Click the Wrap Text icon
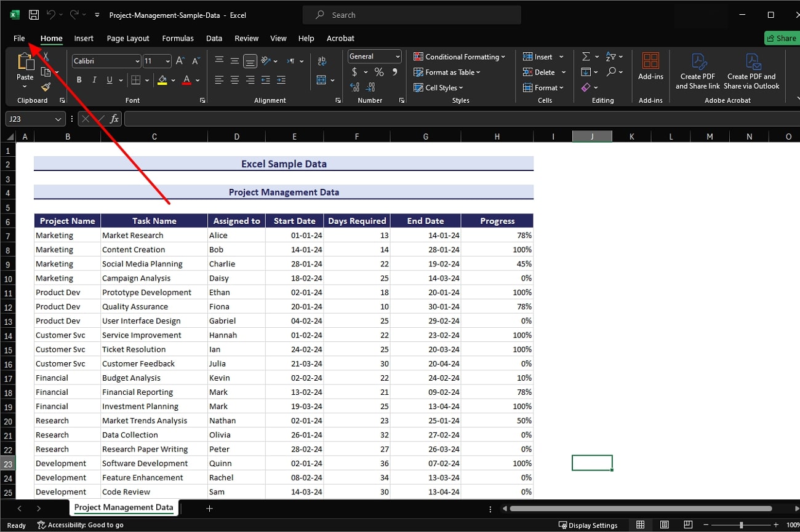 click(321, 61)
